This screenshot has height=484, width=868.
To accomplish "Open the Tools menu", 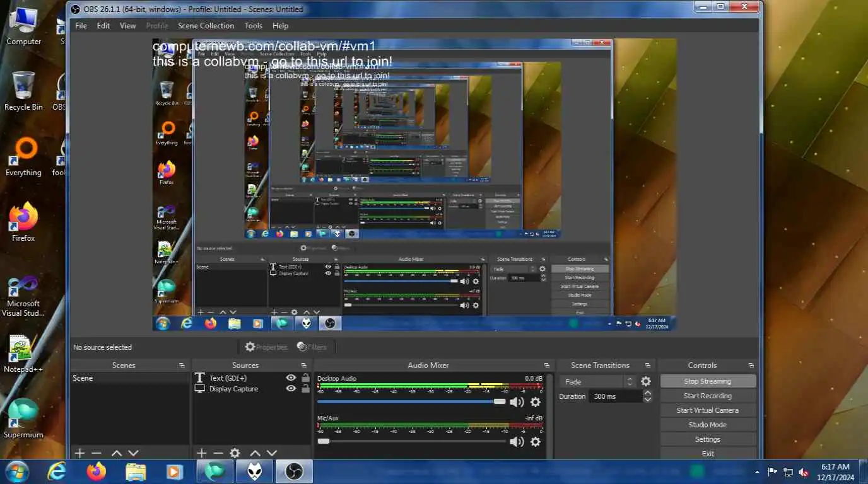I will coord(254,26).
